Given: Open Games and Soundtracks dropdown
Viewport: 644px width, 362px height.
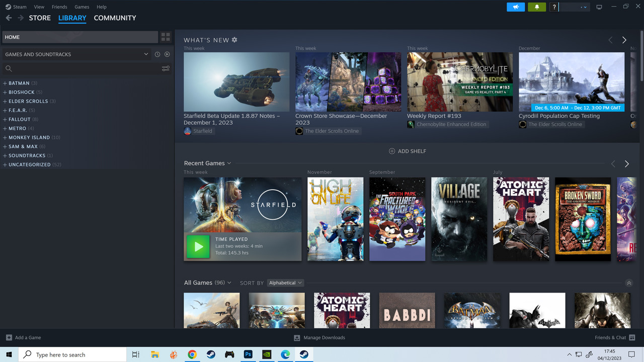Looking at the screenshot, I should [76, 54].
